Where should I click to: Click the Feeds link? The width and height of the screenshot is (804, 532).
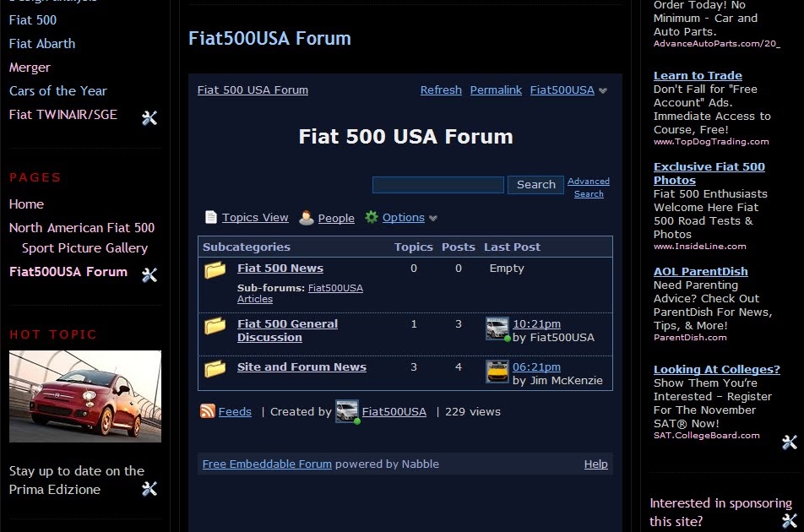click(235, 411)
